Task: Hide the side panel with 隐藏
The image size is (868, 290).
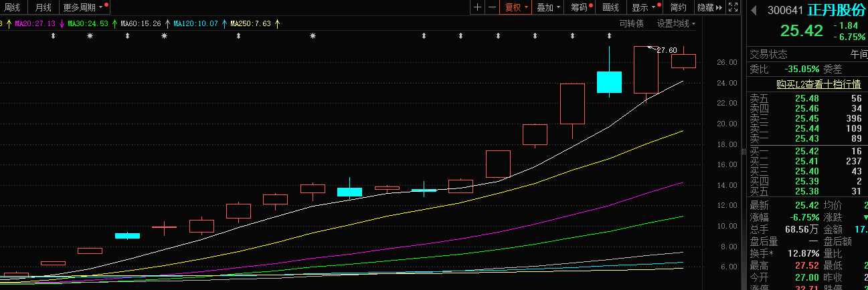Action: point(709,7)
